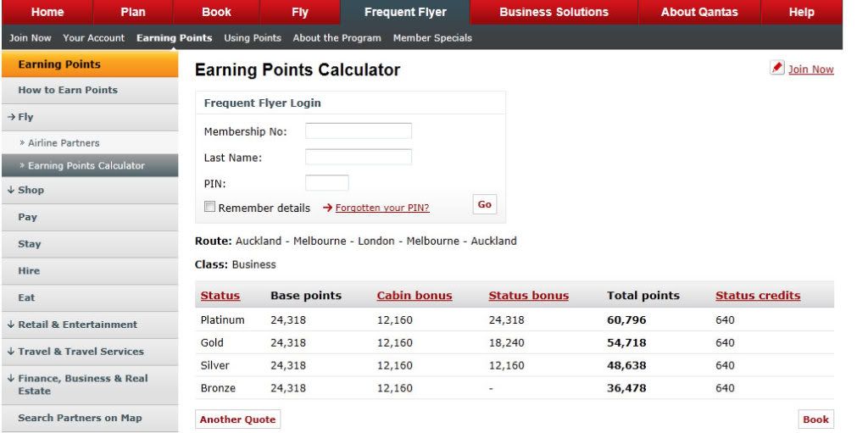
Task: Select the Frequent Flyer tab
Action: [x=405, y=12]
